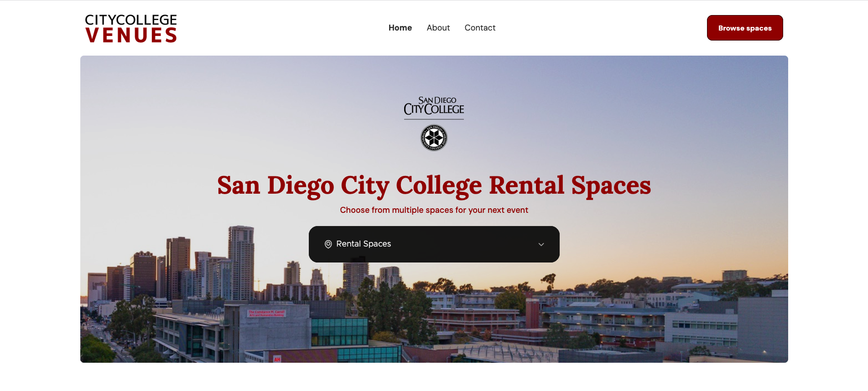Open the Home nav item
This screenshot has height=391, width=868.
click(400, 28)
